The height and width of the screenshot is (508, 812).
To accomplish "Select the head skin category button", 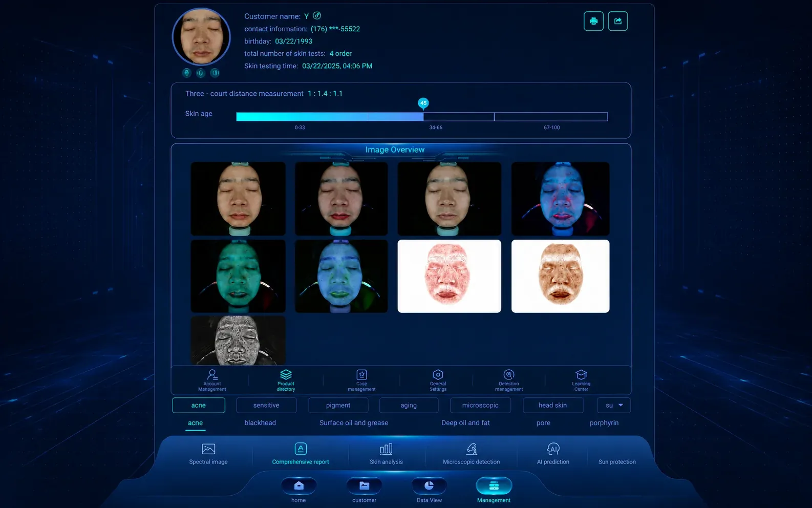I will [553, 405].
